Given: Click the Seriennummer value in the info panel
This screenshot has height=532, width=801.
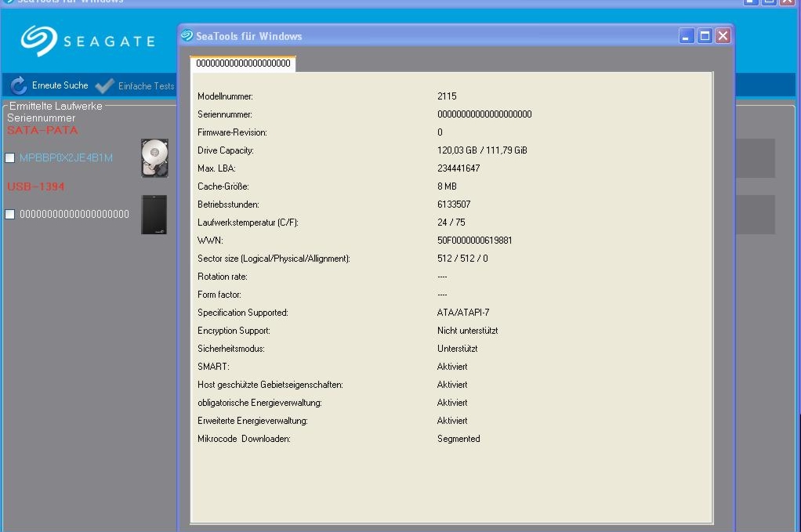Looking at the screenshot, I should (x=484, y=114).
